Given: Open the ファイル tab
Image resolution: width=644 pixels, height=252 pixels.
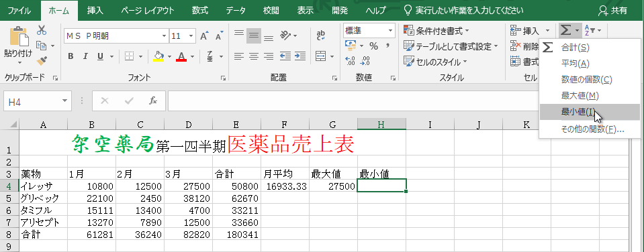Looking at the screenshot, I should tap(19, 11).
